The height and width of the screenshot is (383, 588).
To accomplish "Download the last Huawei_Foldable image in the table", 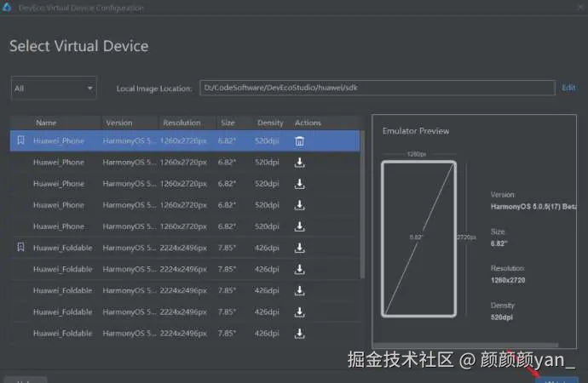I will (299, 333).
